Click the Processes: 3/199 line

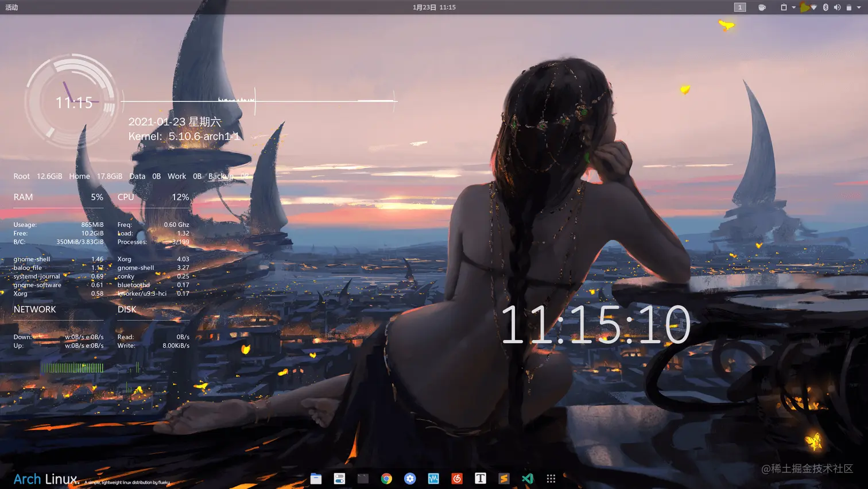tap(153, 242)
